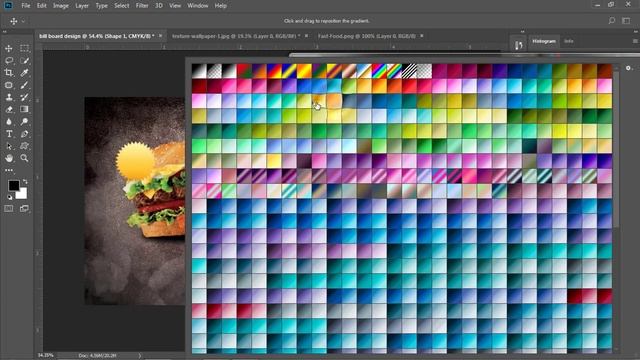Select the History Brush tool
Image resolution: width=640 pixels, height=360 pixels.
point(24,97)
